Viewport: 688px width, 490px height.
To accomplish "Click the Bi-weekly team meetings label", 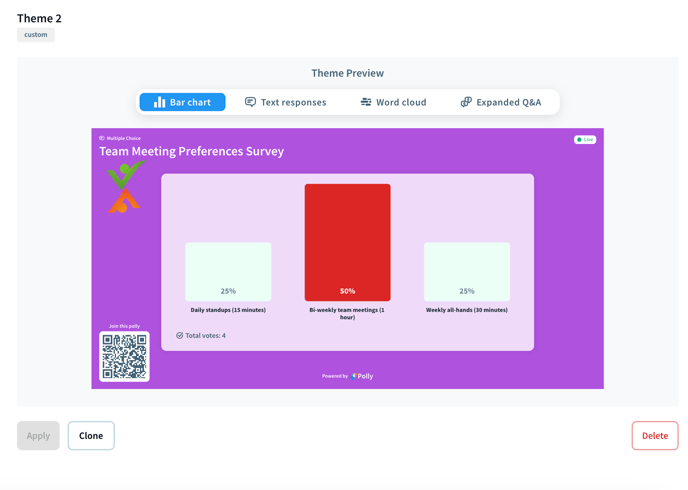I will click(x=347, y=313).
